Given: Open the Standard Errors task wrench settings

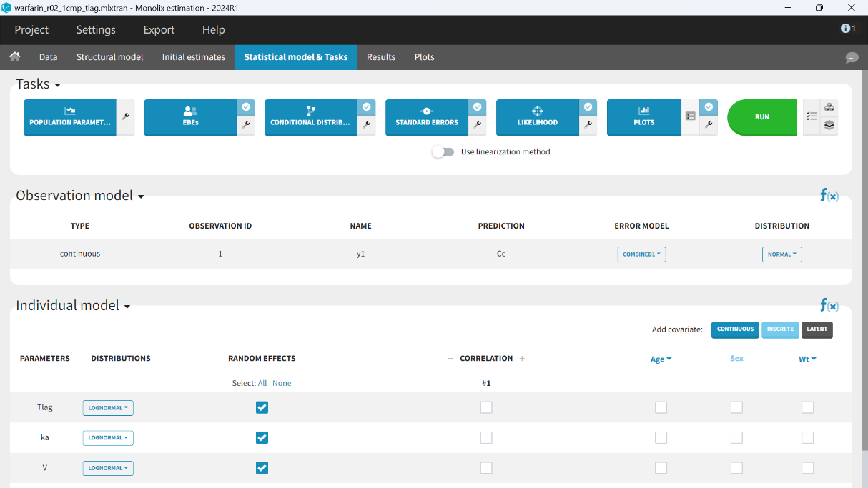Looking at the screenshot, I should pyautogui.click(x=477, y=124).
